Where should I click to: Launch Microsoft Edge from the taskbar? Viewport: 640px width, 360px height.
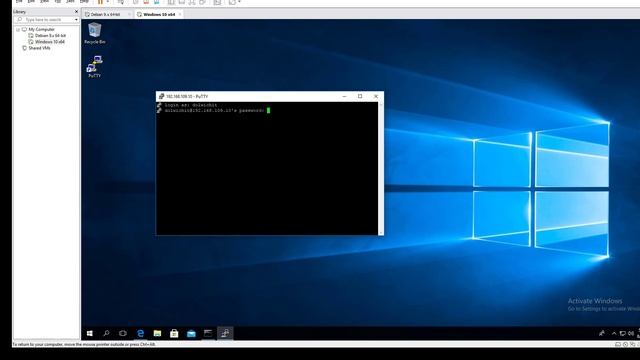(x=140, y=333)
